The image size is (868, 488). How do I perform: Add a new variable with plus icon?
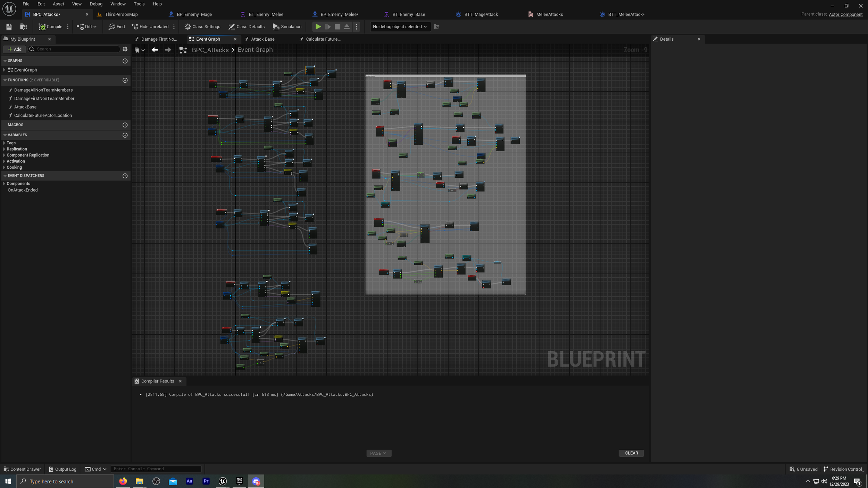125,135
